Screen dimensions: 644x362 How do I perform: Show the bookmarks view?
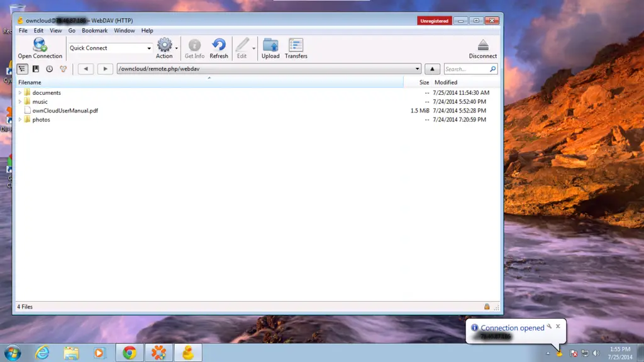(x=36, y=69)
